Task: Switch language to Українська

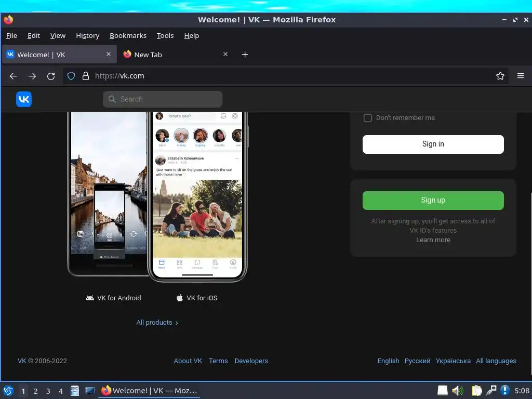Action: (x=453, y=361)
